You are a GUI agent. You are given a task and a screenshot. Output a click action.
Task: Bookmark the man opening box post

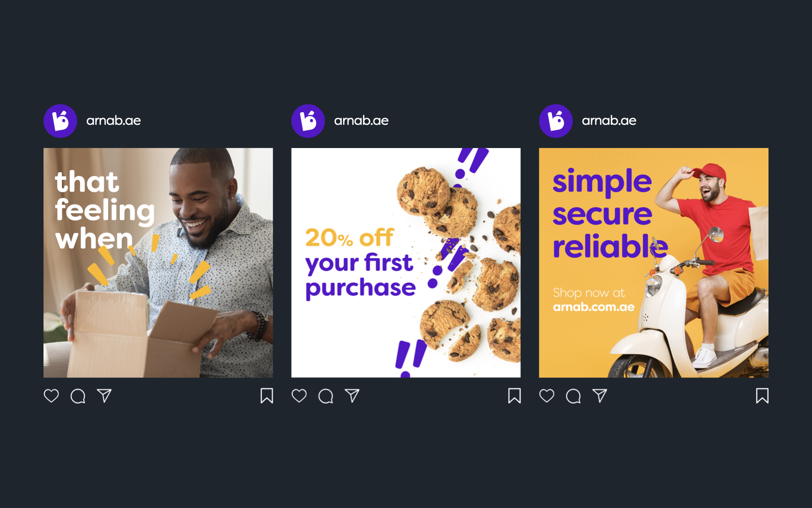click(x=267, y=396)
